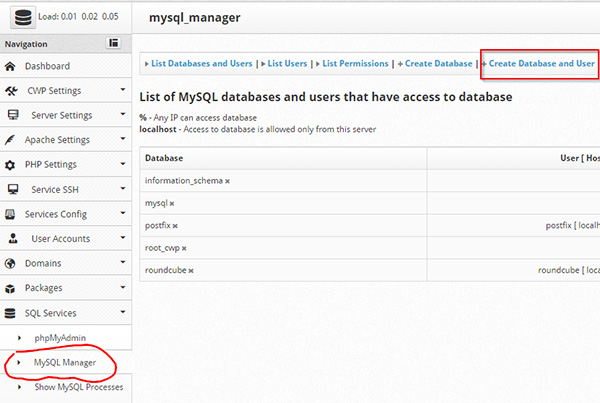Click the Service SSH monitor icon

(12, 189)
